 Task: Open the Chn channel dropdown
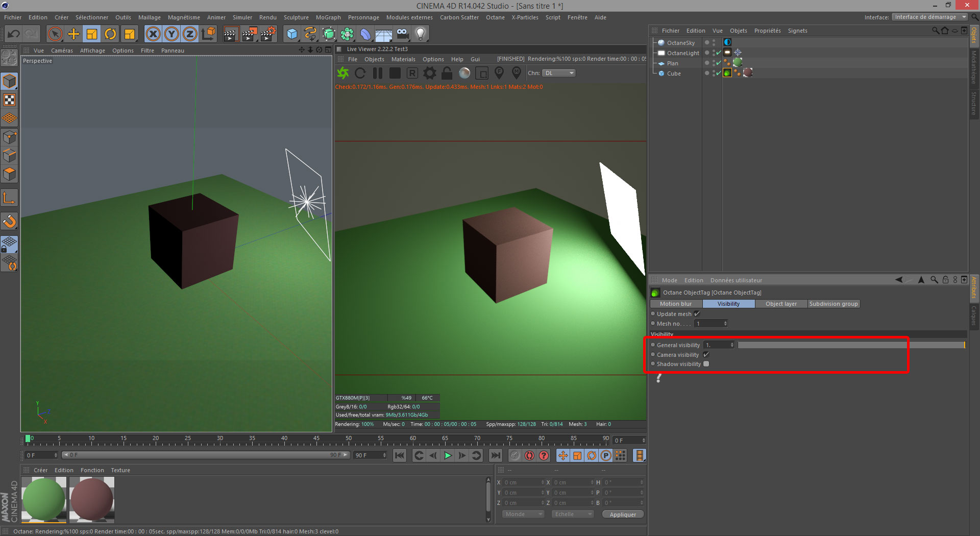point(558,73)
